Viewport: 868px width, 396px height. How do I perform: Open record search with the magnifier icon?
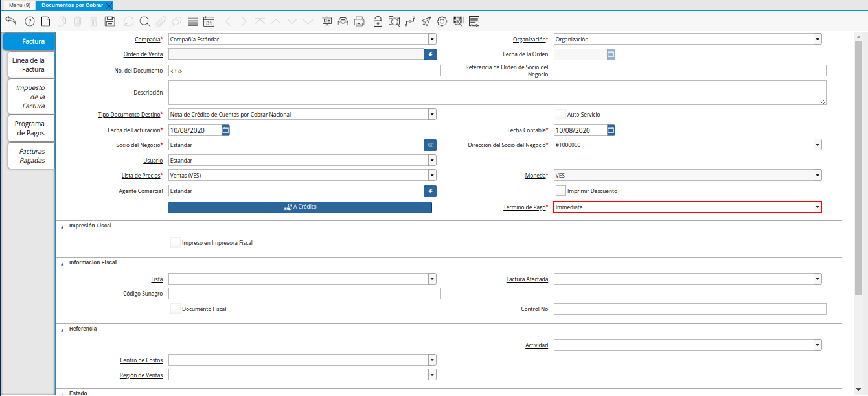pos(144,21)
